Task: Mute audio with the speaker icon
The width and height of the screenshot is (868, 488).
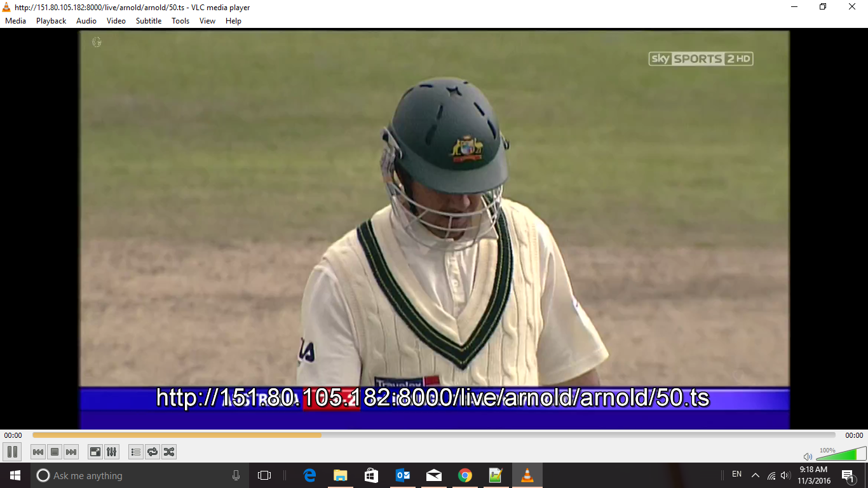Action: coord(808,456)
